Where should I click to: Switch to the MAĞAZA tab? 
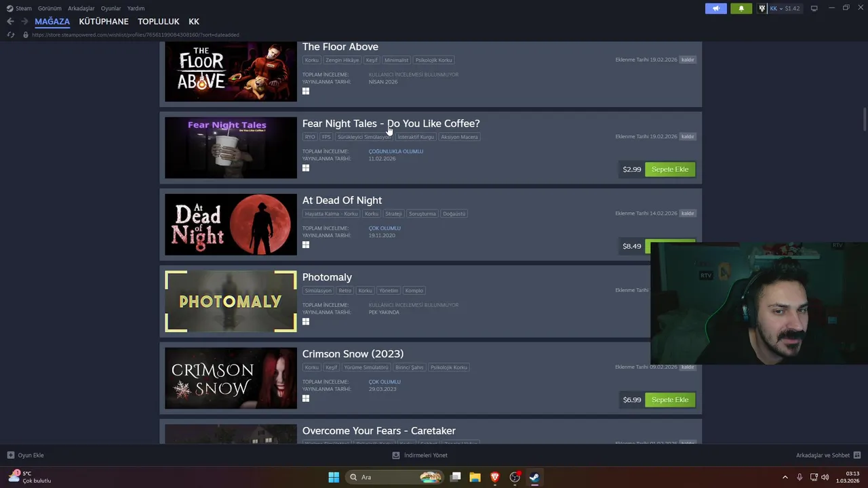pyautogui.click(x=52, y=22)
